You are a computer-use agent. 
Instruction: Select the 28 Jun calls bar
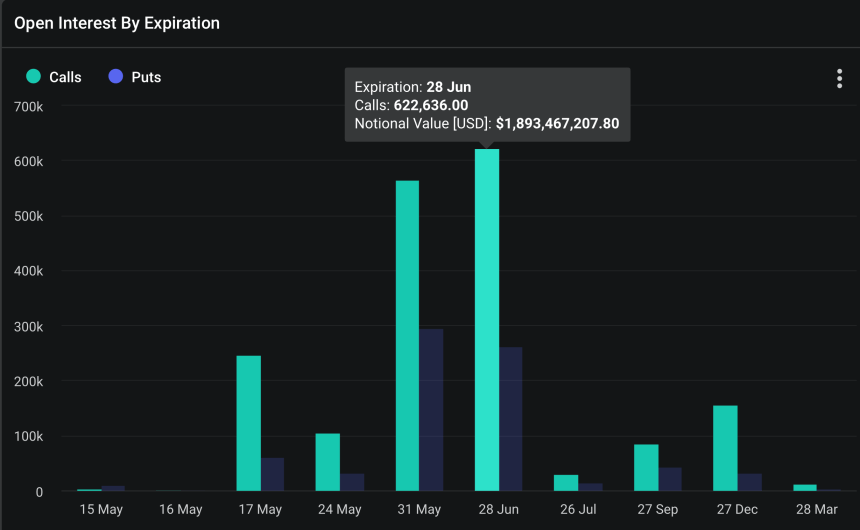coord(487,320)
